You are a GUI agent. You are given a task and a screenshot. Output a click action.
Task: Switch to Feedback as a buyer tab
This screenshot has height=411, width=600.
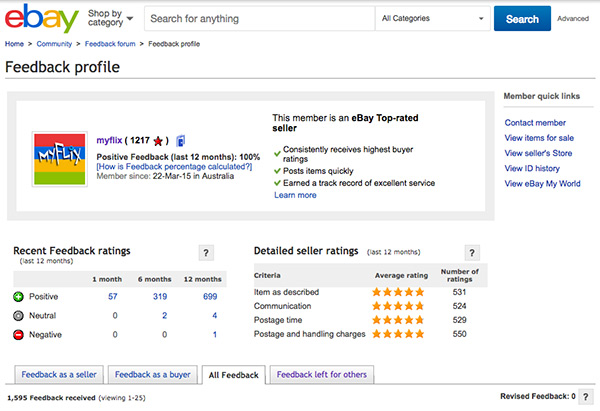coord(153,375)
